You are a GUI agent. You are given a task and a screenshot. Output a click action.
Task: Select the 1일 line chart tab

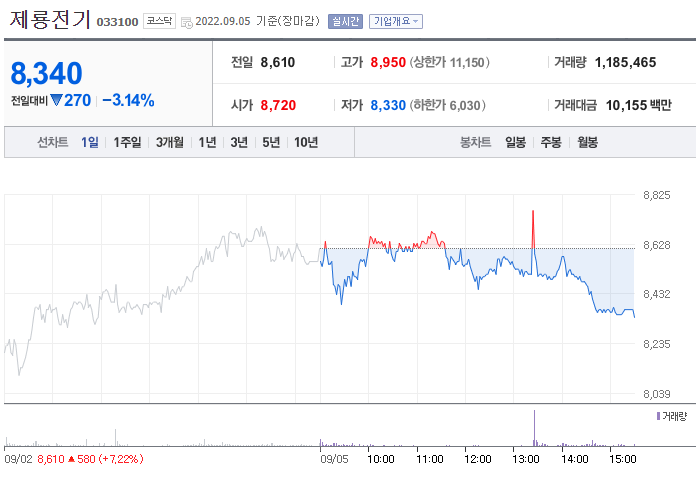pos(90,142)
